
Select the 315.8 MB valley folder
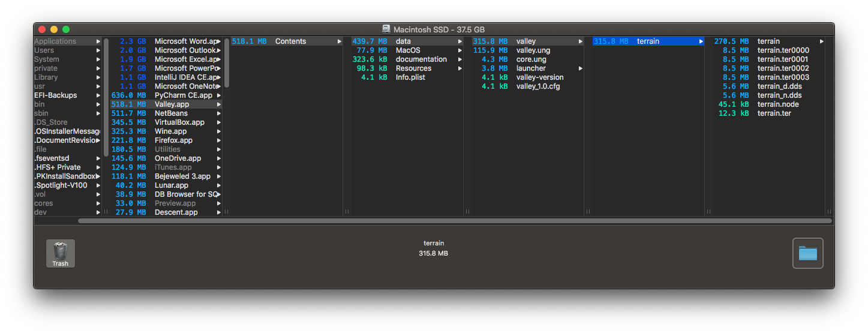click(528, 41)
